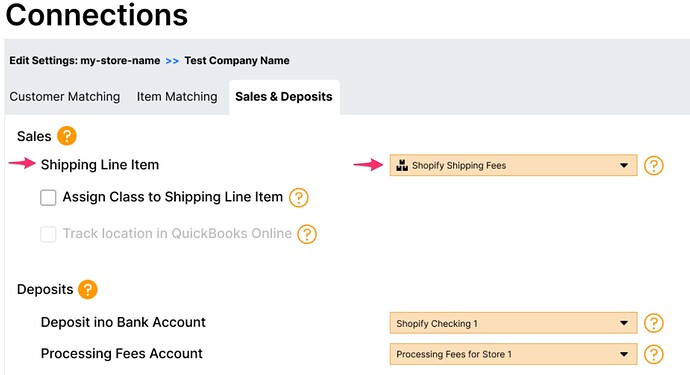690x375 pixels.
Task: Click the orange help icon beside Deposits
Action: coord(88,290)
